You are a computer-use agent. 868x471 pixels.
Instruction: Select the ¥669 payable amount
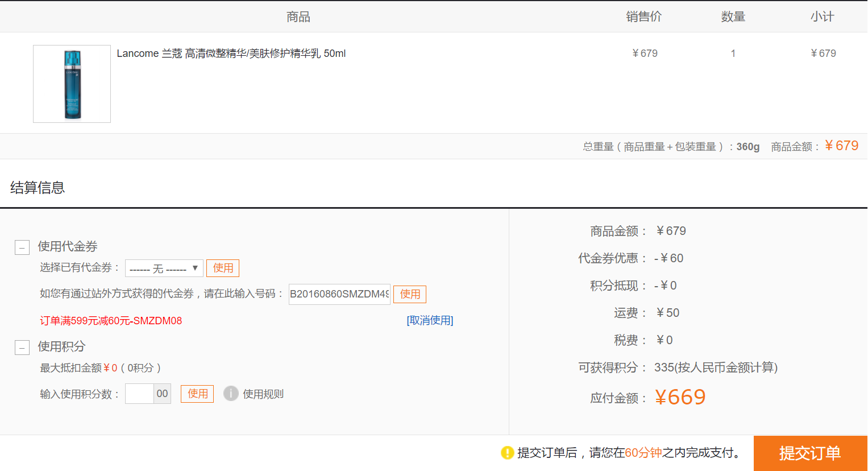click(680, 397)
